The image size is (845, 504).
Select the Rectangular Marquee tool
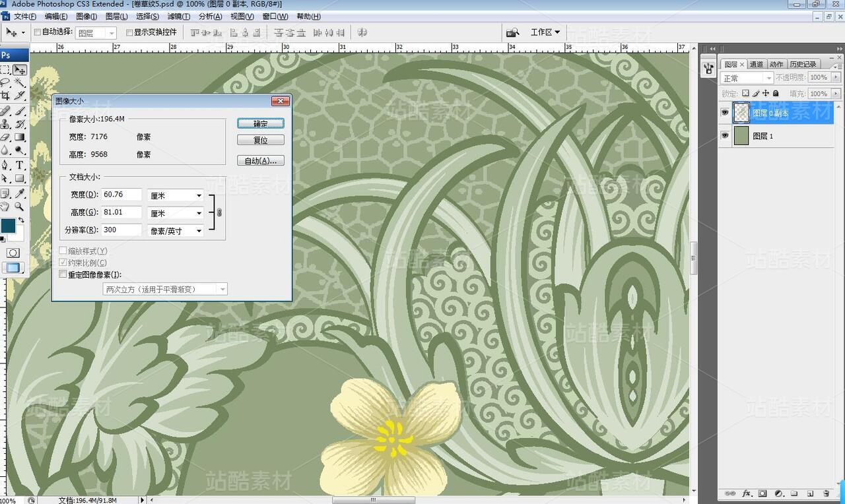pos(5,69)
